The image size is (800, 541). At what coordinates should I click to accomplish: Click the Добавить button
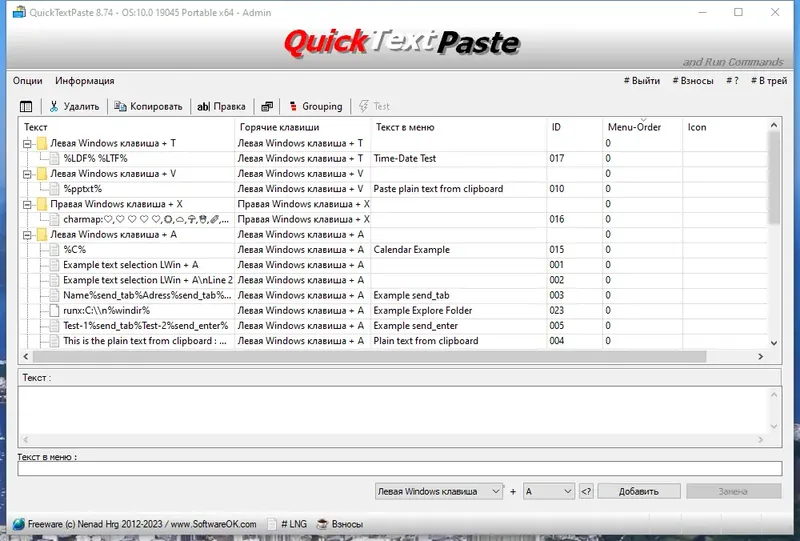pyautogui.click(x=639, y=491)
